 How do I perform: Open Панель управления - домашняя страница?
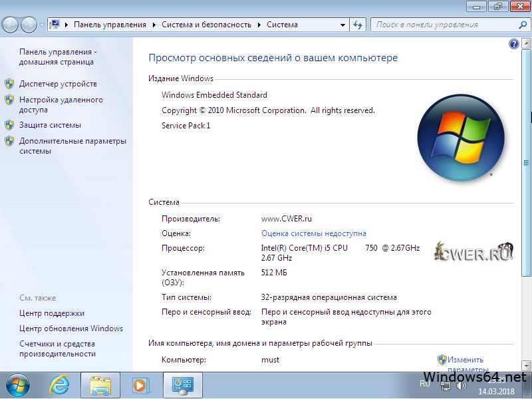tap(58, 57)
